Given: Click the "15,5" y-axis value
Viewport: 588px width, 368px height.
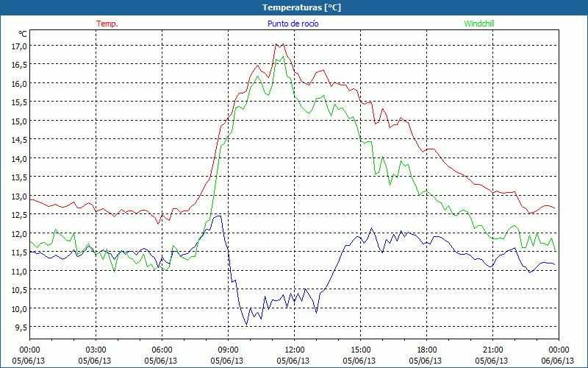Looking at the screenshot, I should click(x=20, y=102).
